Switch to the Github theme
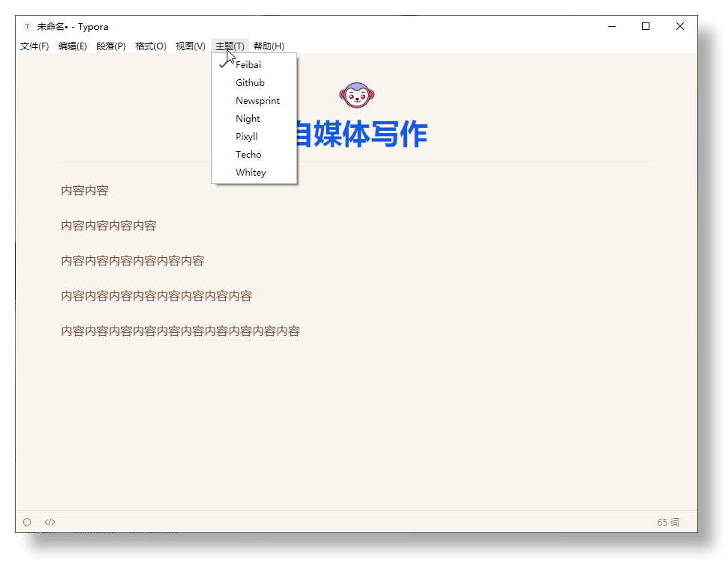The width and height of the screenshot is (728, 563). pos(250,83)
